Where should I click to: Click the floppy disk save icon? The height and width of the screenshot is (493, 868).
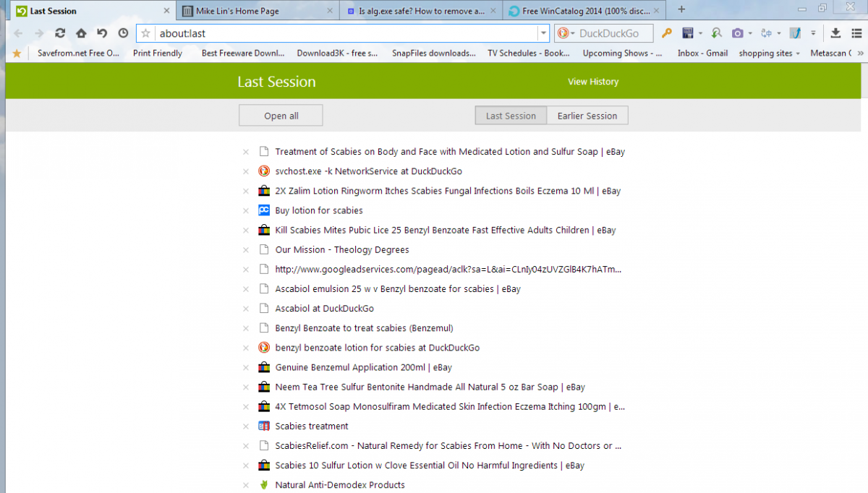pyautogui.click(x=687, y=33)
